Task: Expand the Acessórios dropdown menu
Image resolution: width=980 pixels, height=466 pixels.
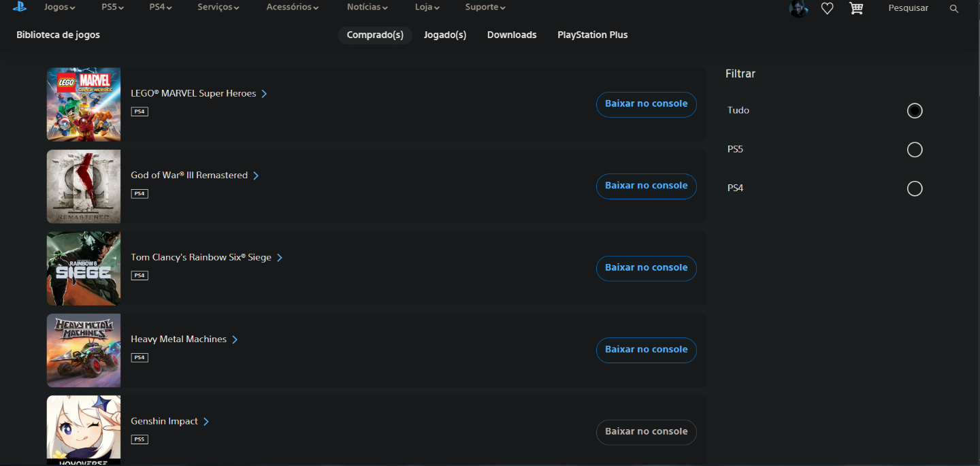Action: [x=293, y=7]
